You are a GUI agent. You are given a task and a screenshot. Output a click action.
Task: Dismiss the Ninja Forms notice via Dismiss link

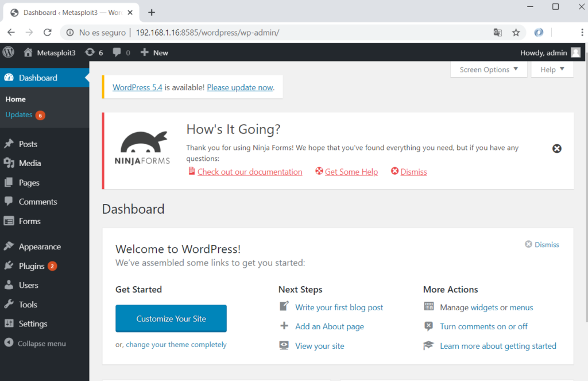(x=413, y=172)
